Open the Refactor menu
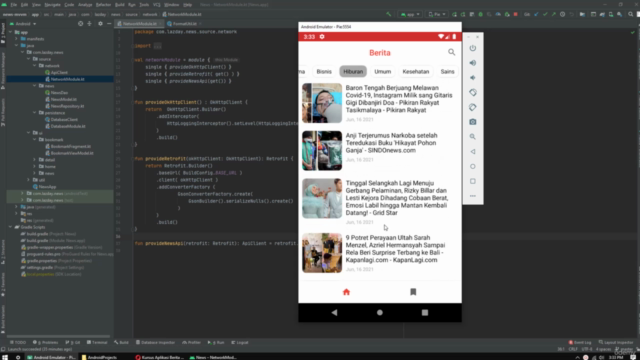 tap(103, 4)
